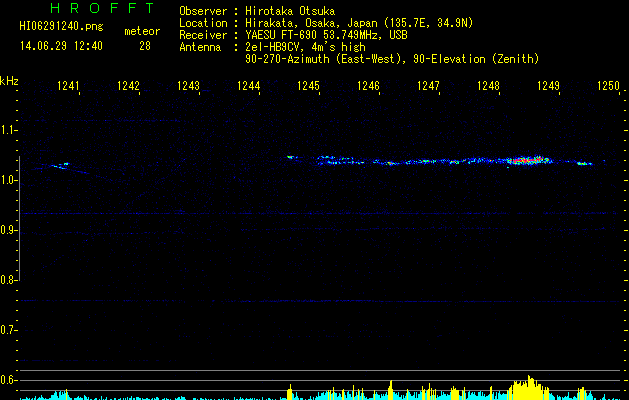Click the tallest yellow intensity peak near 1248
This screenshot has width=629, height=400.
point(529,387)
